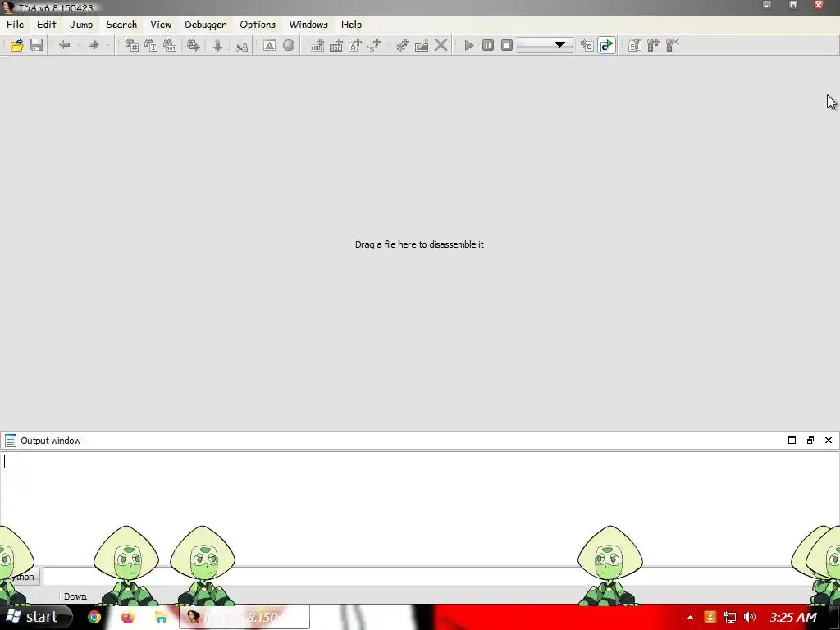Click the plug with X toolbar icon
Viewport: 840px width, 630px height.
673,45
